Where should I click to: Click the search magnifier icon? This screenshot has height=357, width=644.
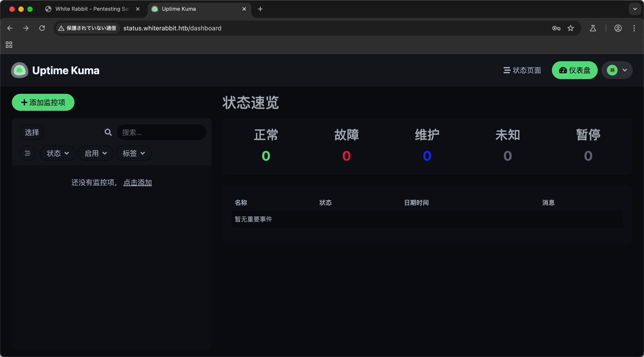[x=108, y=132]
